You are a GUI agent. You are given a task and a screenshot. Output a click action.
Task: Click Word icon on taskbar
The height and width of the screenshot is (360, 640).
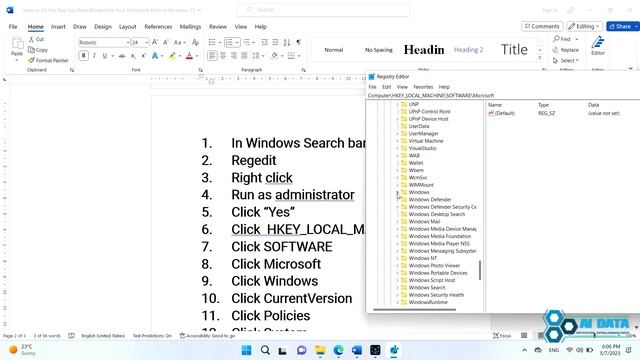[357, 350]
